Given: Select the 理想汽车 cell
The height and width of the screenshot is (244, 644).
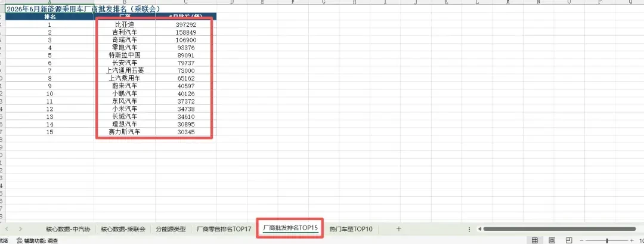Looking at the screenshot, I should (x=125, y=124).
